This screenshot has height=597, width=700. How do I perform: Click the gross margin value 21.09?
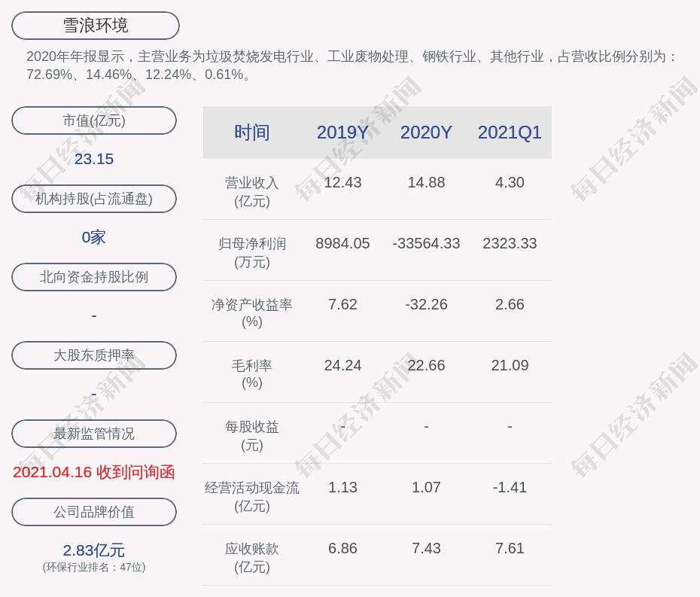click(510, 366)
